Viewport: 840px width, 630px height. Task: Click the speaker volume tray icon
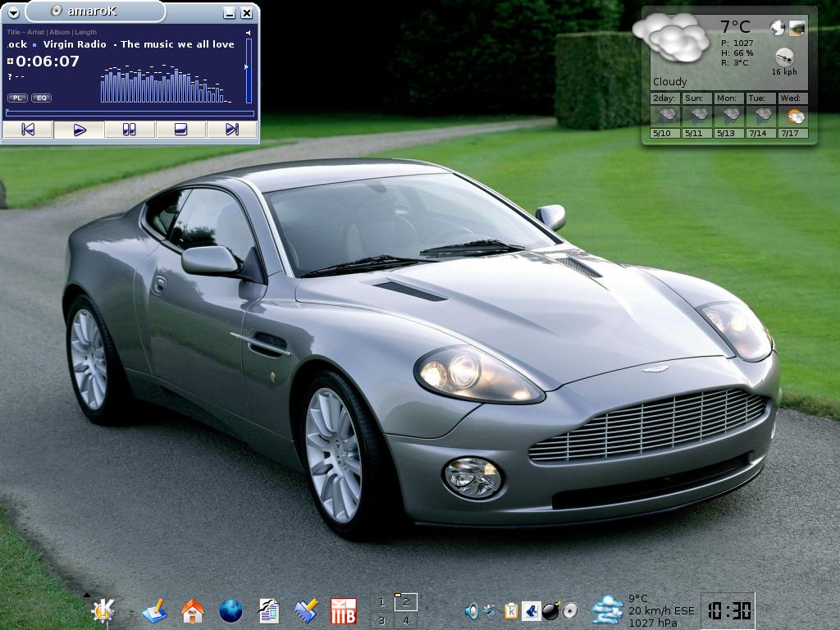(x=472, y=611)
